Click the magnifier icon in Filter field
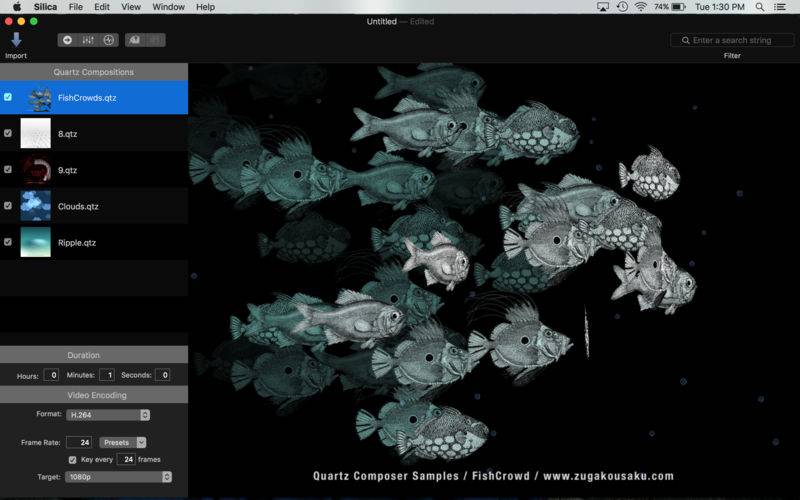The image size is (800, 500). [x=686, y=40]
